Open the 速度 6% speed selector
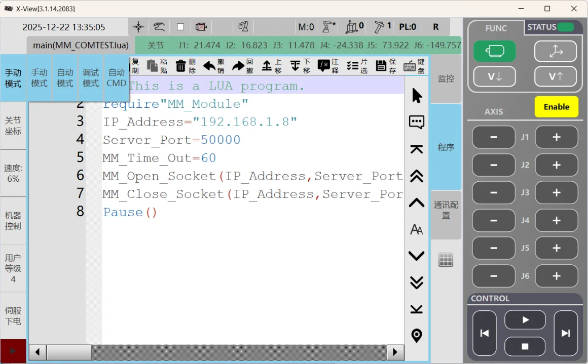 [13, 173]
